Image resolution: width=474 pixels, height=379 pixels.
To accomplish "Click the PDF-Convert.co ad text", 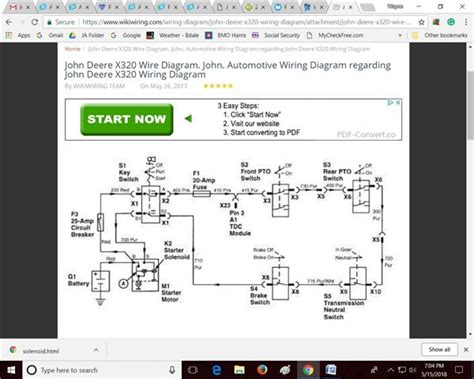I will pyautogui.click(x=366, y=135).
